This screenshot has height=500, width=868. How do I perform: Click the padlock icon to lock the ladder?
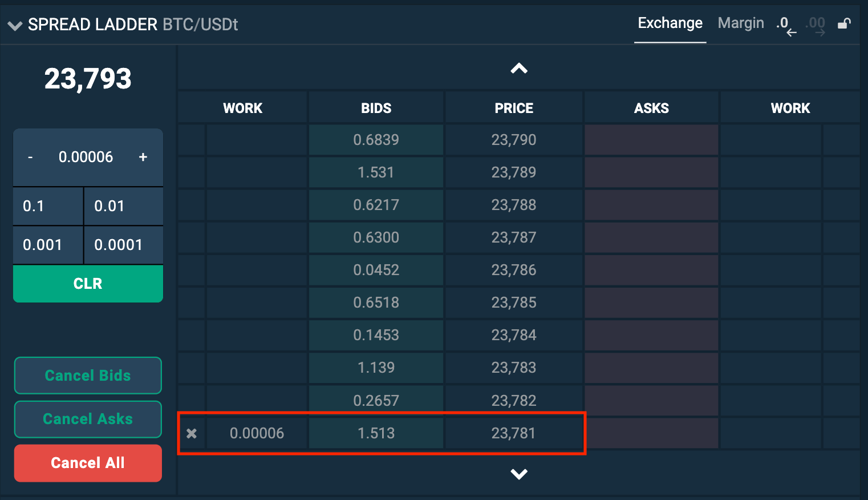845,24
